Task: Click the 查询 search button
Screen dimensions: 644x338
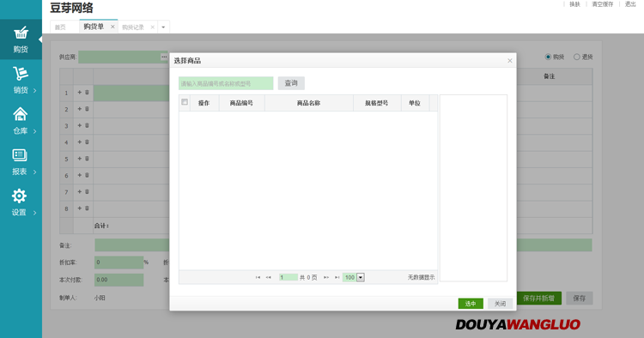Action: [x=291, y=83]
